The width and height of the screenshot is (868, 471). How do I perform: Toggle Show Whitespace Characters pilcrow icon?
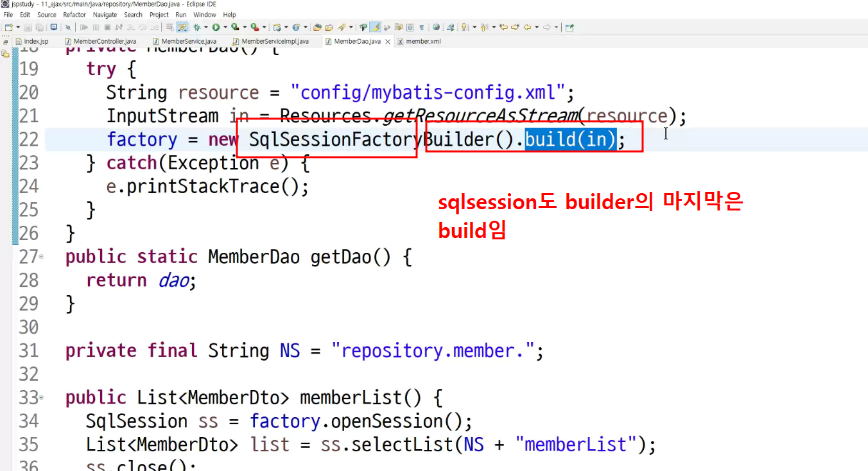421,28
